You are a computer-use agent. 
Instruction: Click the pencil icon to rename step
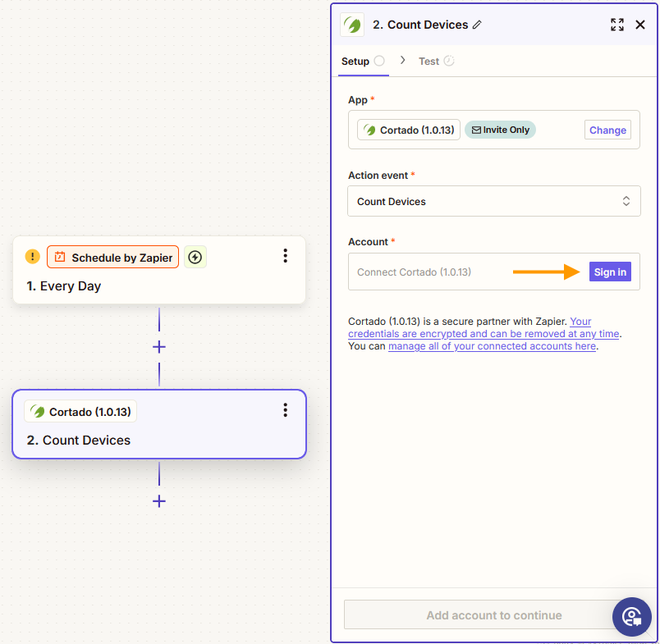[477, 25]
